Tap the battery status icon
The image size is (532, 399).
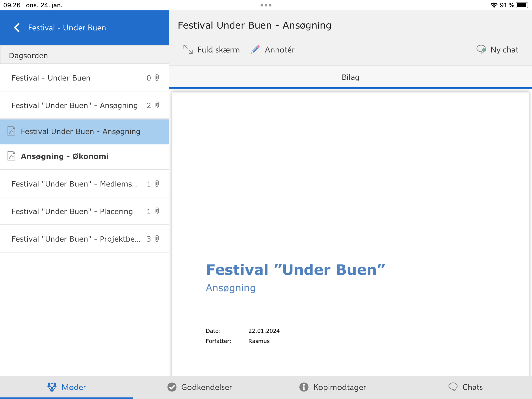point(522,5)
